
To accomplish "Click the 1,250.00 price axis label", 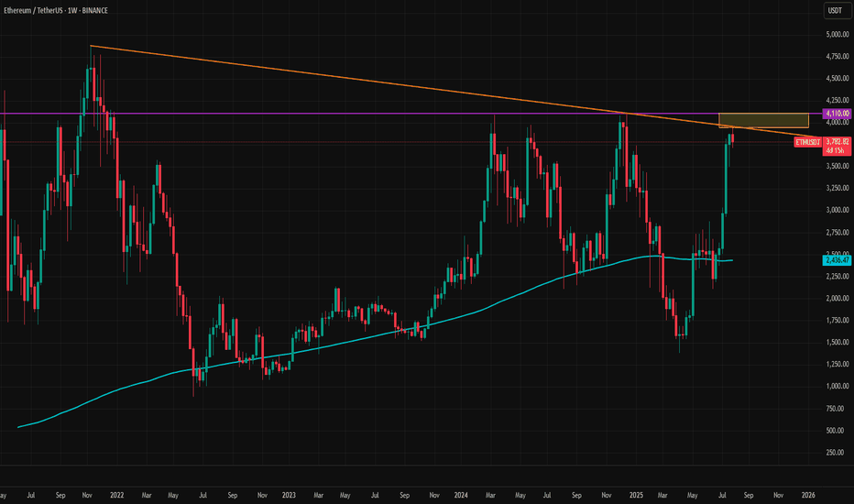I will tap(838, 364).
